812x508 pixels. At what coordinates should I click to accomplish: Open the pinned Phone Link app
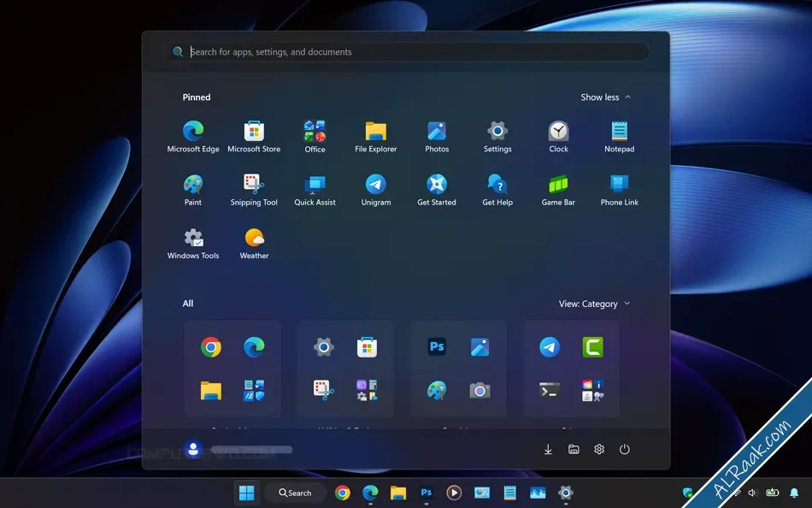click(620, 190)
